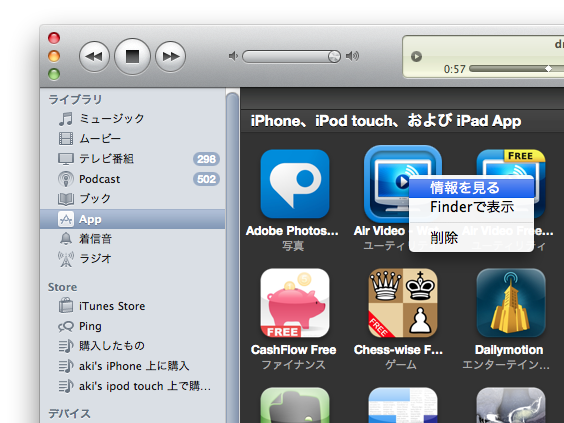The height and width of the screenshot is (423, 564).
Task: Click the small play arrow in the display
Action: point(417,56)
